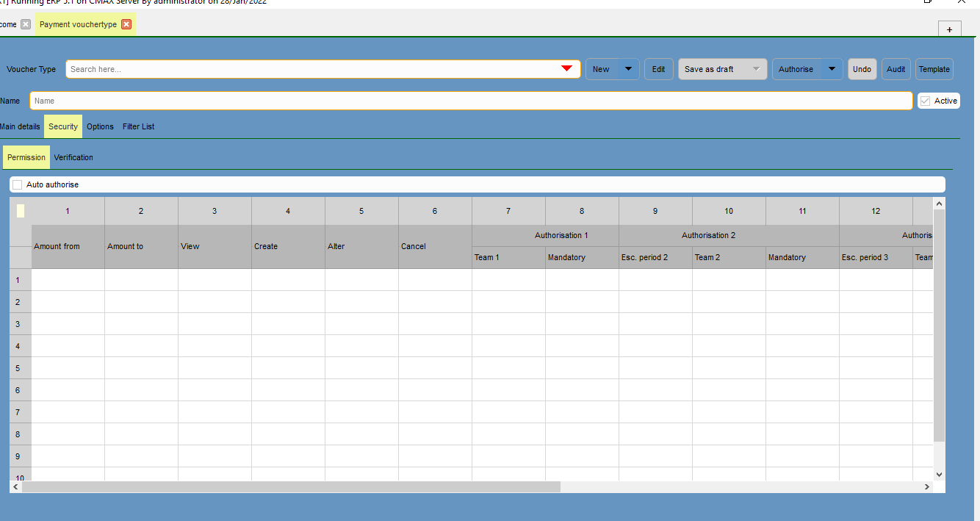Select the Permission sub-tab
Screen dimensions: 980x521
(26, 157)
